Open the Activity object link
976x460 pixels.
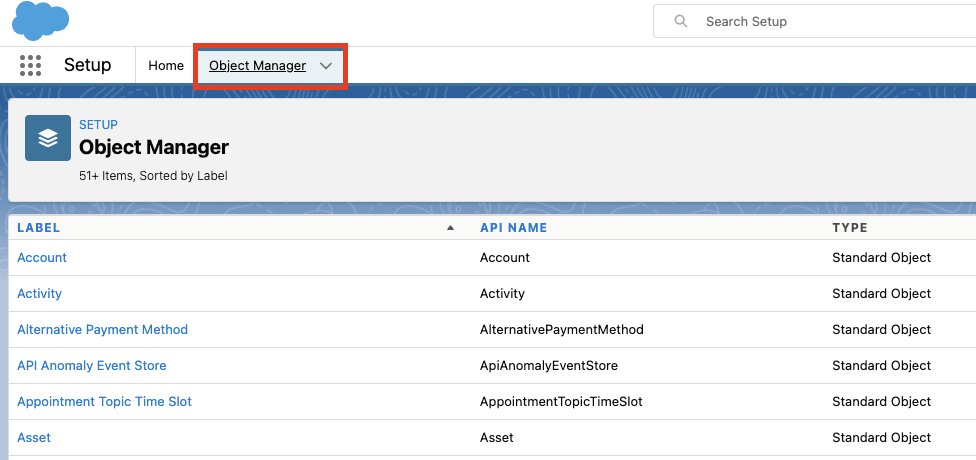click(39, 293)
